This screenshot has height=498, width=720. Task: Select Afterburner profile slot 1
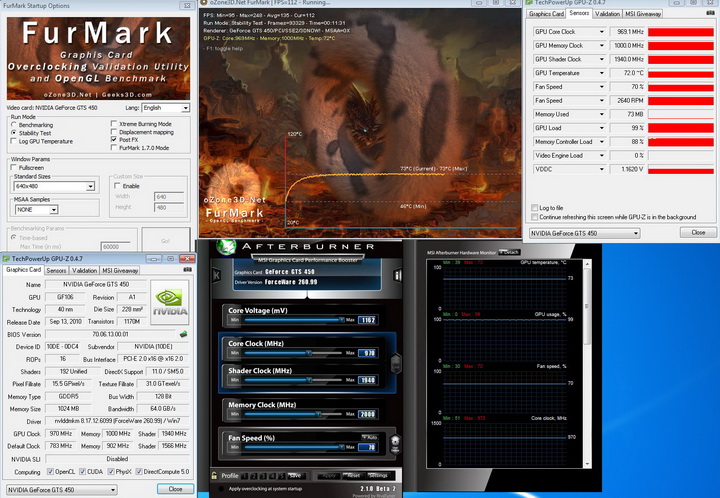(x=245, y=476)
